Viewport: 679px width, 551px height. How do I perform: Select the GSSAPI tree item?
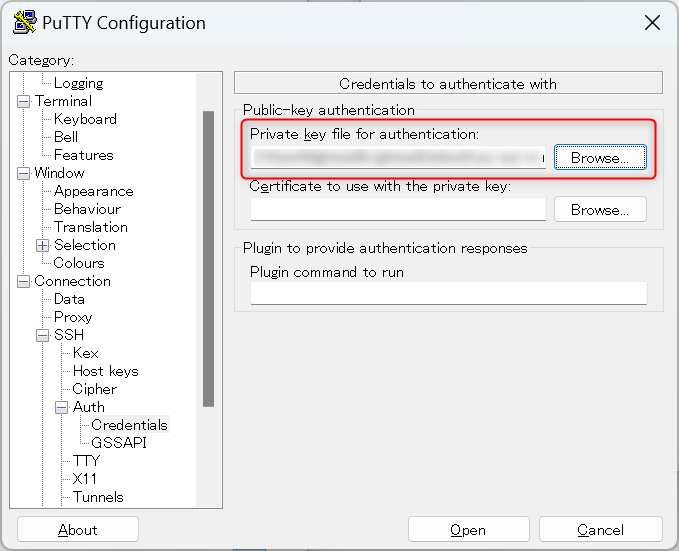tap(119, 443)
